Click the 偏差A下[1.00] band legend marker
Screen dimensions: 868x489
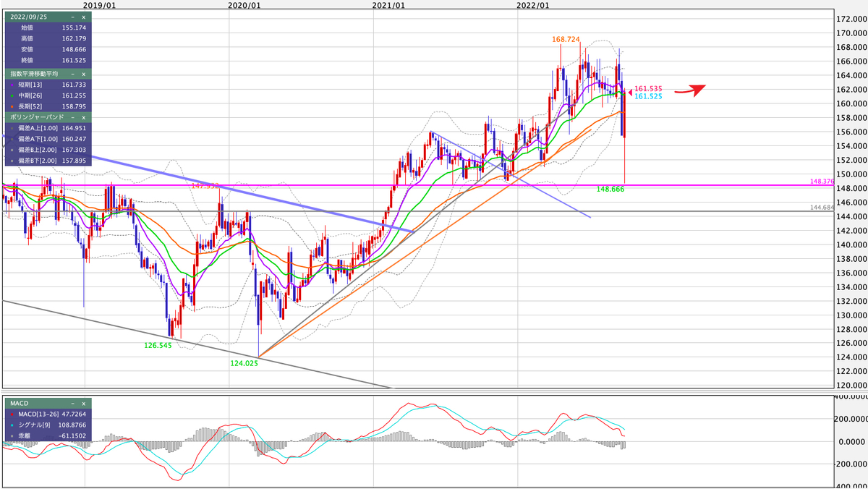click(12, 140)
